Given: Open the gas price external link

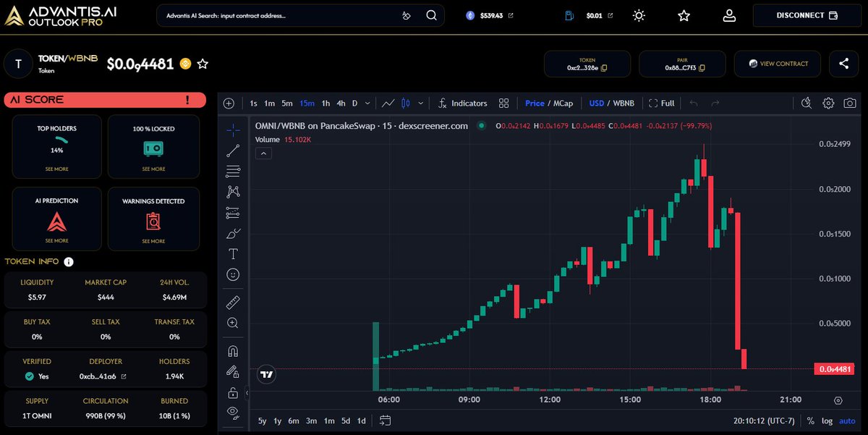Looking at the screenshot, I should pos(610,15).
